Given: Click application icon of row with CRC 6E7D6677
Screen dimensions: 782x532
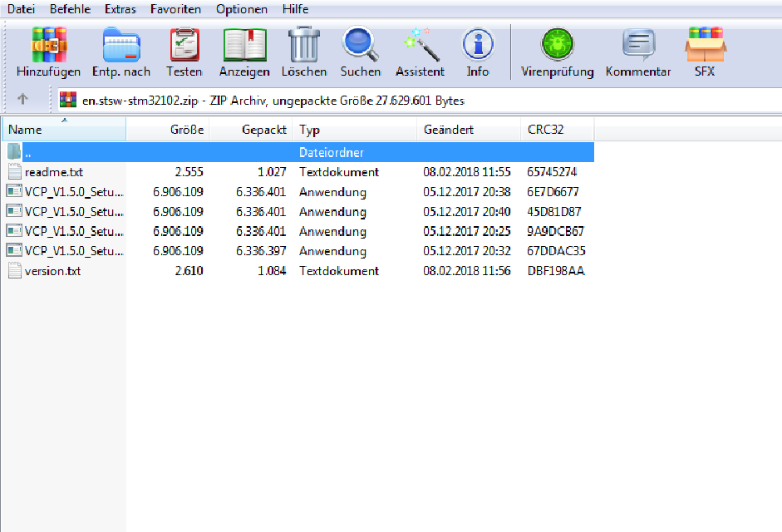Looking at the screenshot, I should (14, 191).
